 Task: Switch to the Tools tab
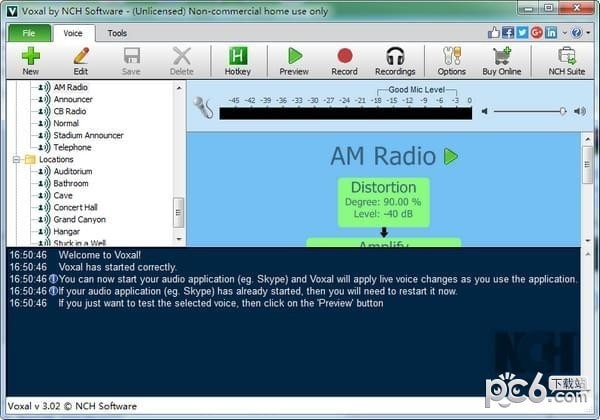click(x=117, y=33)
